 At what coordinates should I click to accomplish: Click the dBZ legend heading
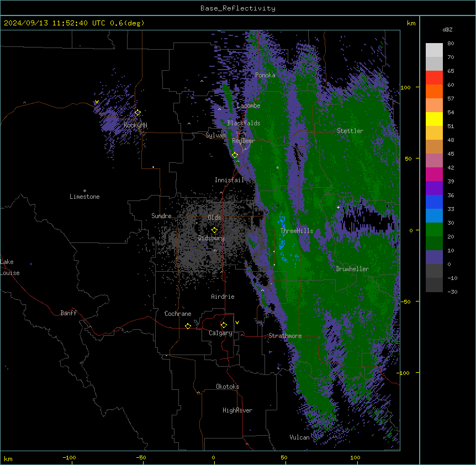tap(447, 30)
